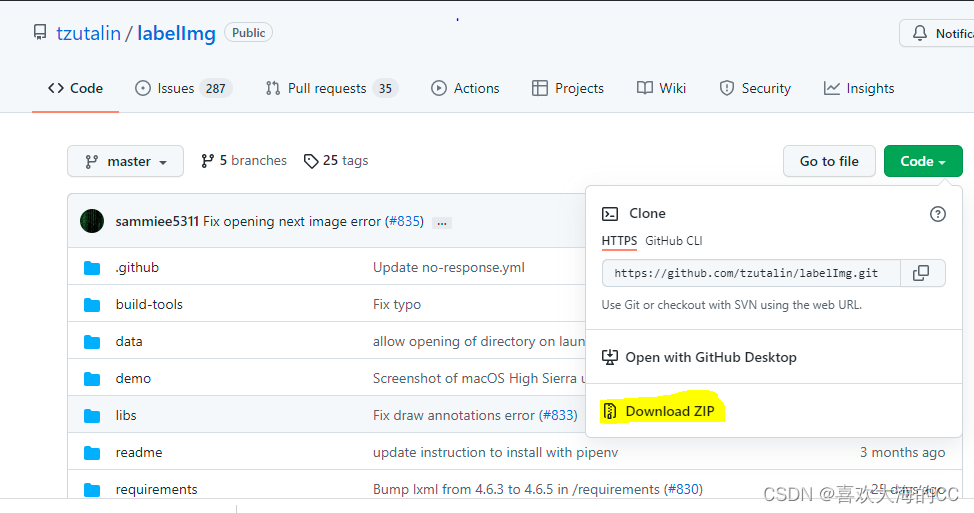Open the Security tab
The image size is (974, 513).
(755, 88)
